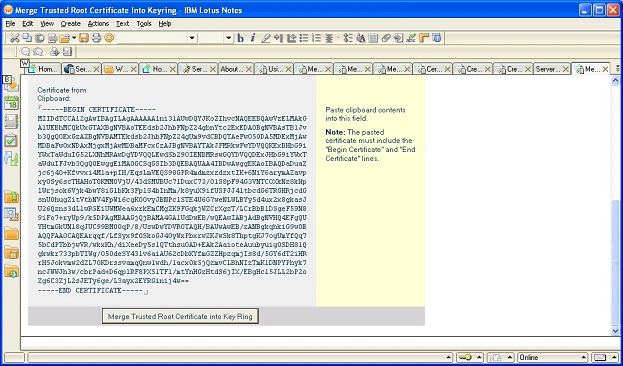This screenshot has width=623, height=366.
Task: Click the bulleted list icon
Action: pyautogui.click(x=304, y=38)
